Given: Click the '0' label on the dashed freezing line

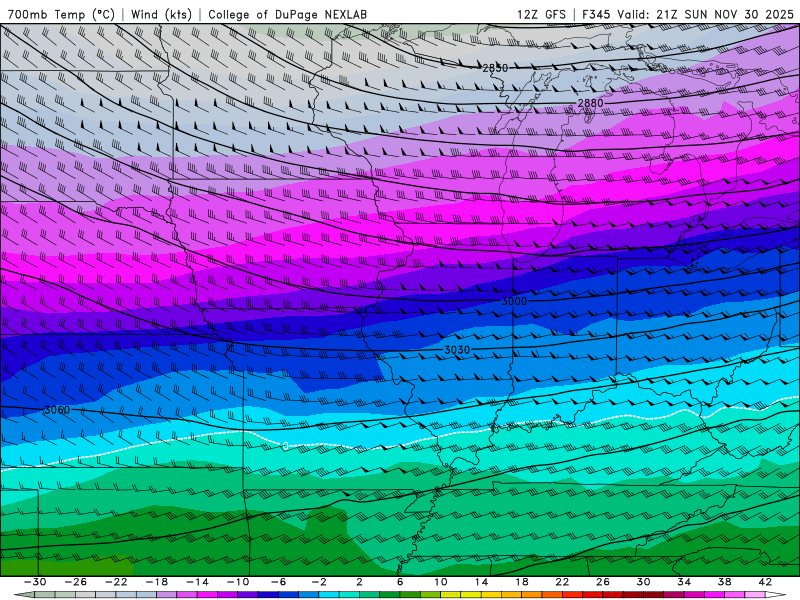Looking at the screenshot, I should pyautogui.click(x=285, y=446).
